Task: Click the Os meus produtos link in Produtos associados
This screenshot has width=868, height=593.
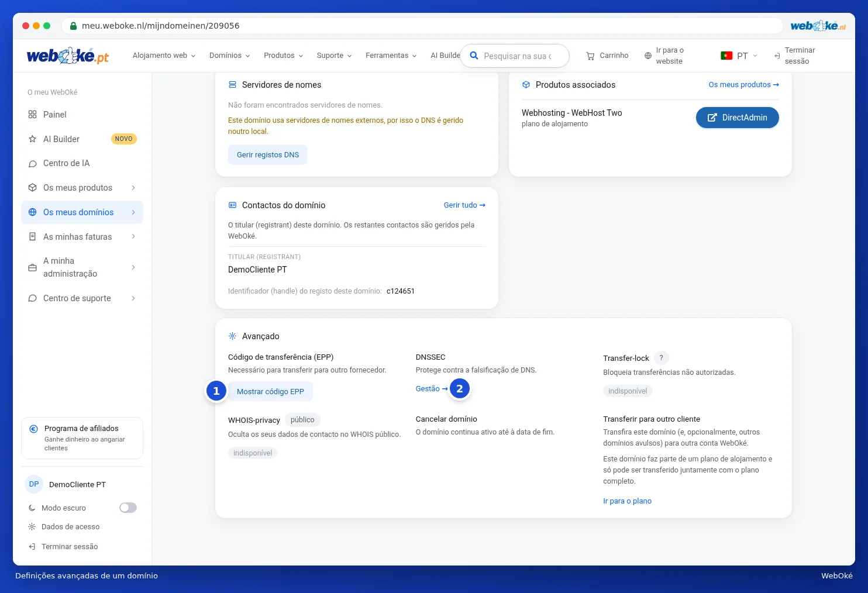Action: pyautogui.click(x=743, y=85)
